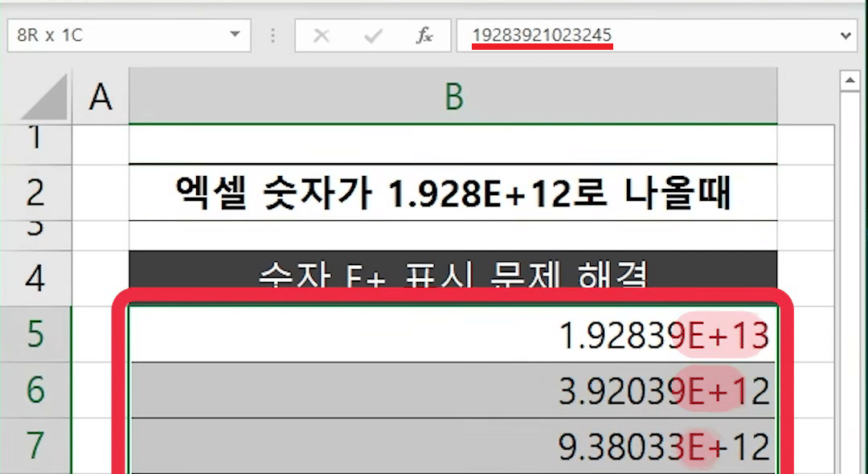
Task: Click formula bar value 19283921023245
Action: 542,35
